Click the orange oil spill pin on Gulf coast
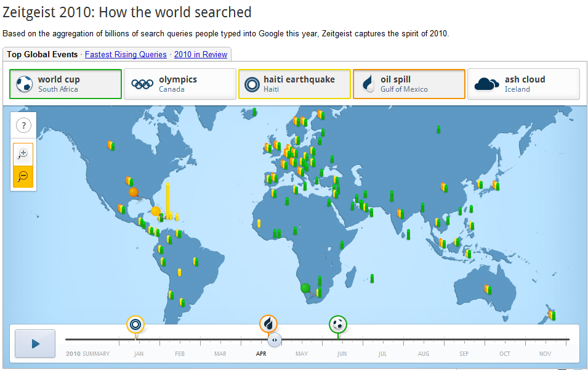 pos(134,193)
